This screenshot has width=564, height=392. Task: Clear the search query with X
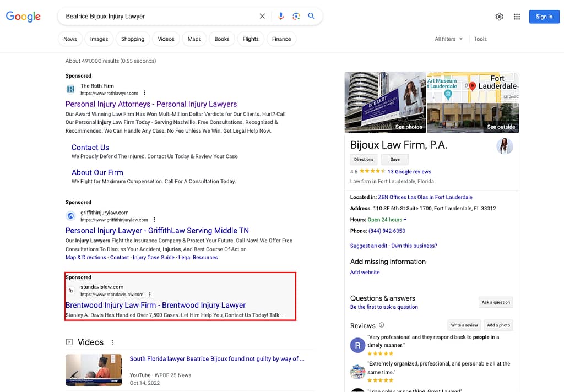pos(262,16)
